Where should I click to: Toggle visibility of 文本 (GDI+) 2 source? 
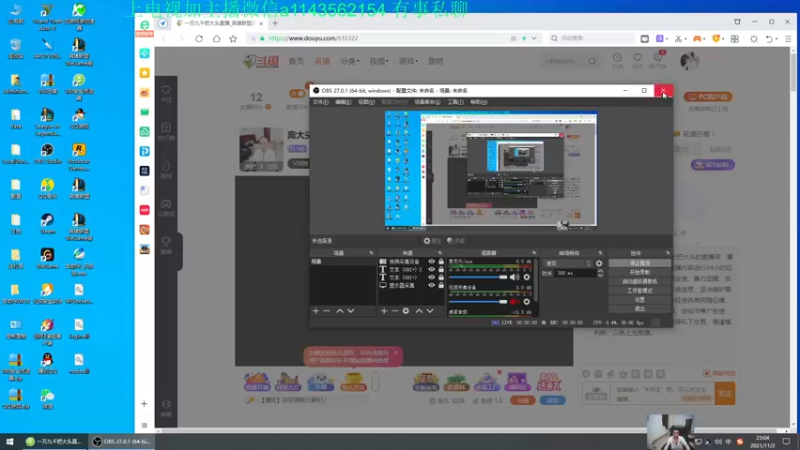[432, 269]
